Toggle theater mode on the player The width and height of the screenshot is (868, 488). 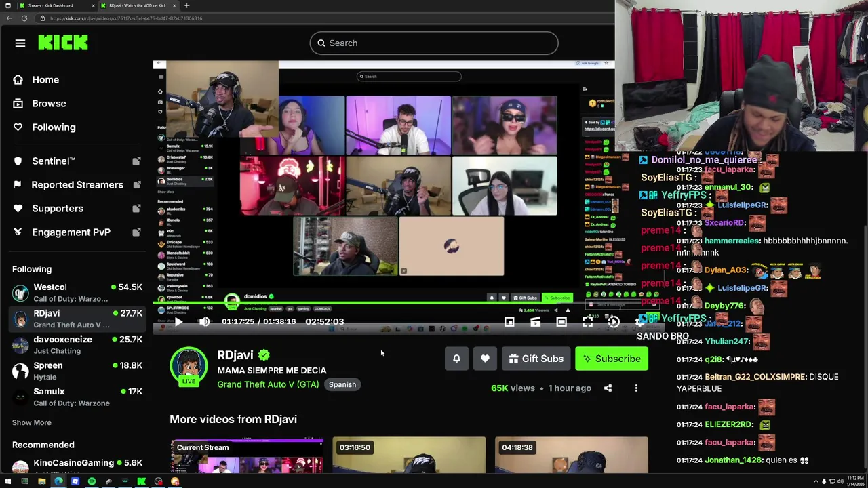pos(561,323)
